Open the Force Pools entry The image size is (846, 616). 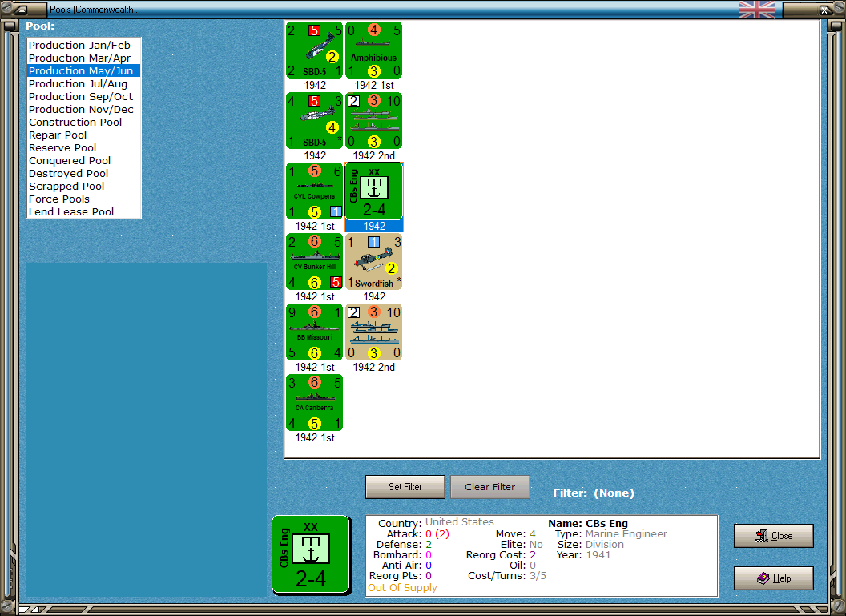coord(83,199)
